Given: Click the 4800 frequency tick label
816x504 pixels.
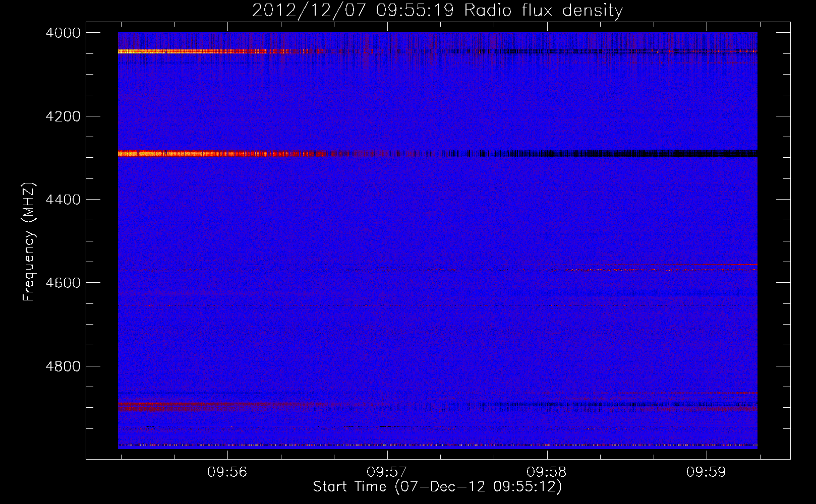Looking at the screenshot, I should coord(63,366).
